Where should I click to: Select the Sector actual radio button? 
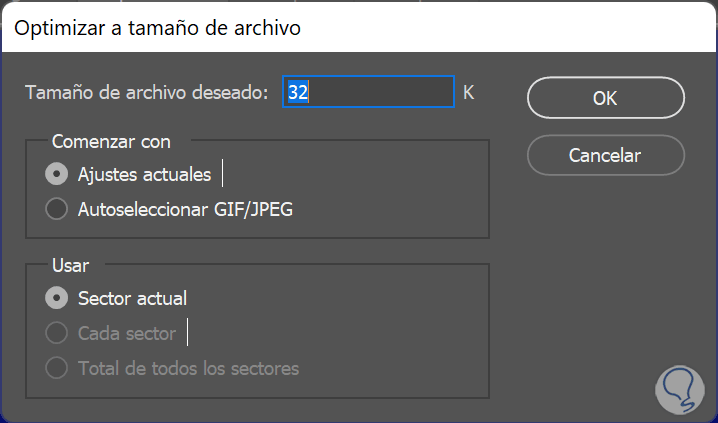58,297
